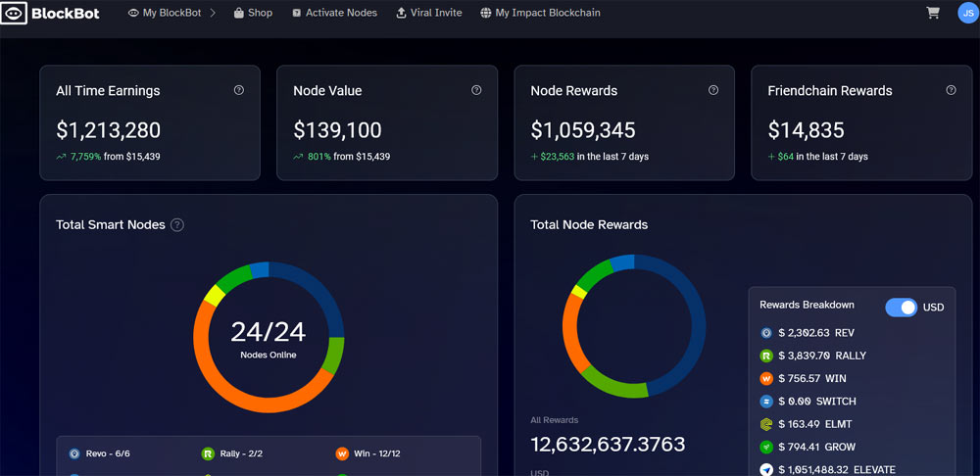Click the Rewards Breakdown heading
The image size is (980, 476).
coord(807,305)
